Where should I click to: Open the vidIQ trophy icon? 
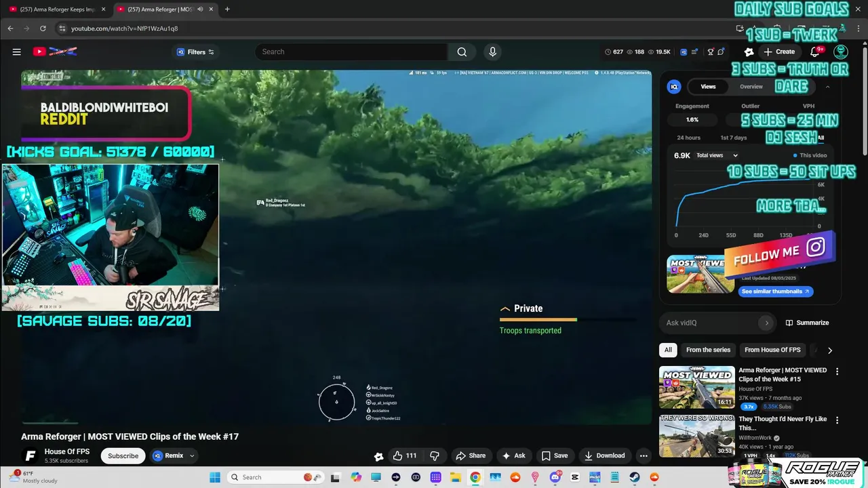click(711, 52)
